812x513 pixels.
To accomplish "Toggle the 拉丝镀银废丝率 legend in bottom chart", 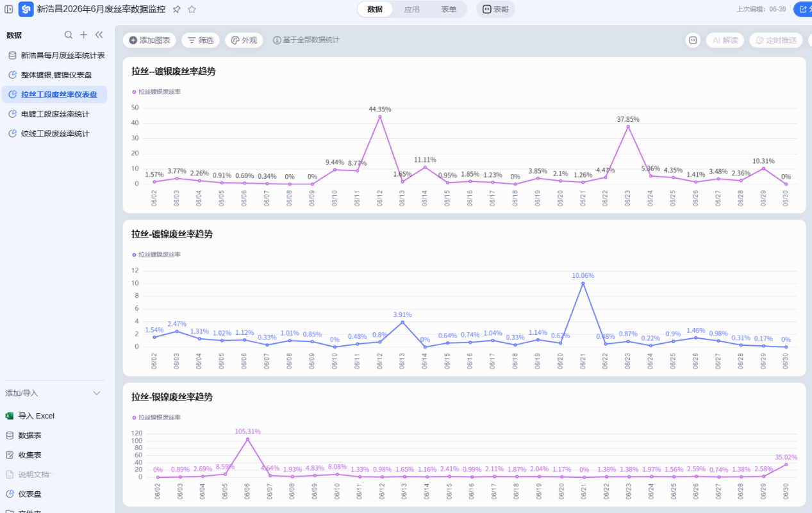I will (156, 417).
